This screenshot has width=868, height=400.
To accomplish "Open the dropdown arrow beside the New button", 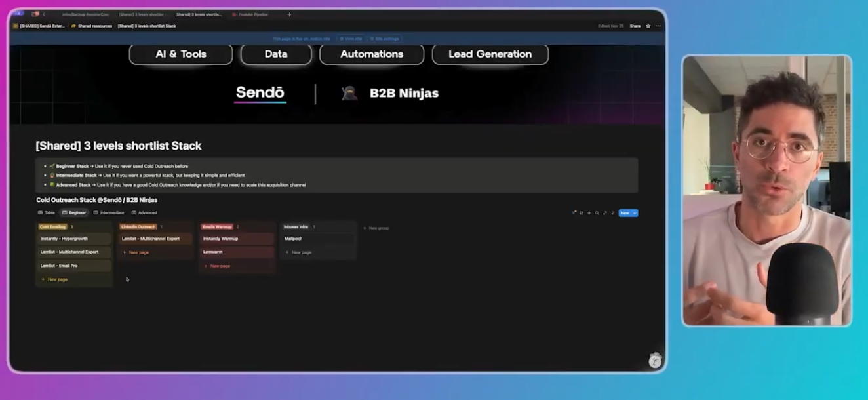I will tap(635, 212).
